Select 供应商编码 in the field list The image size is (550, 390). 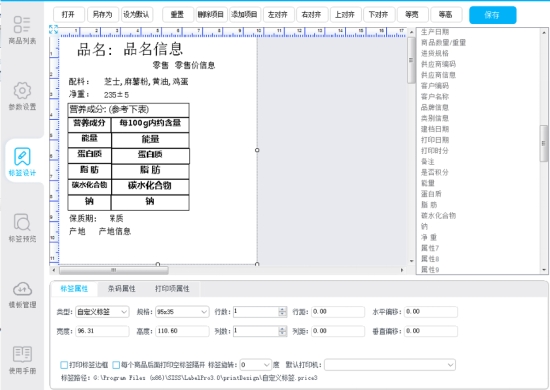click(438, 64)
